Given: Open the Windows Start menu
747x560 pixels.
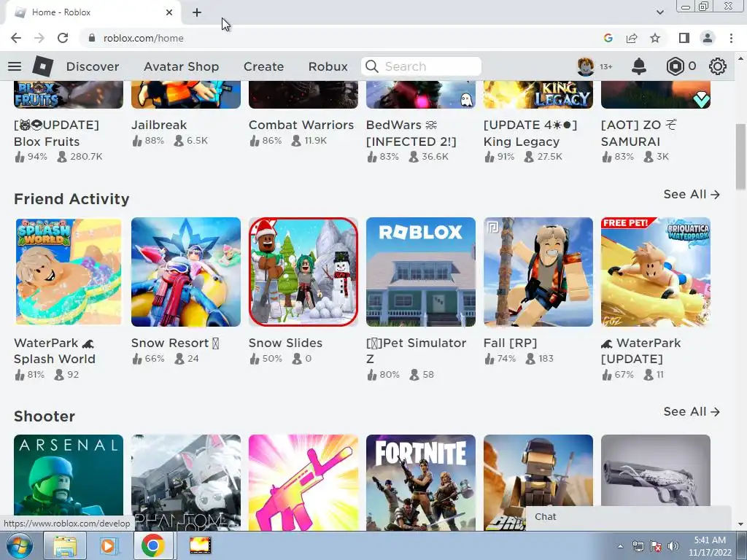Looking at the screenshot, I should 19,545.
